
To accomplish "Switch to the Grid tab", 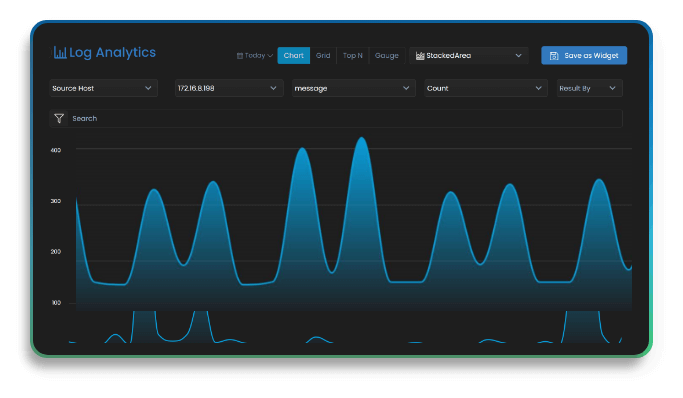I will coord(323,56).
